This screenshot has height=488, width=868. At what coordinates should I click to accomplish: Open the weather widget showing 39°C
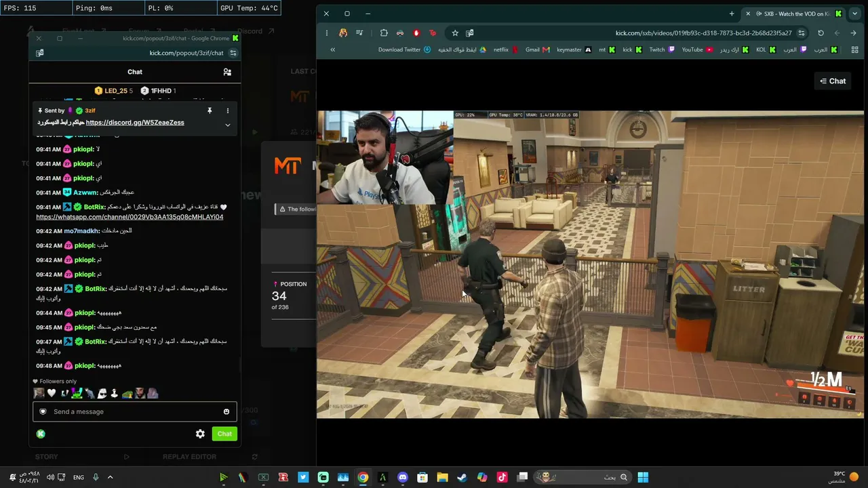[x=844, y=477]
